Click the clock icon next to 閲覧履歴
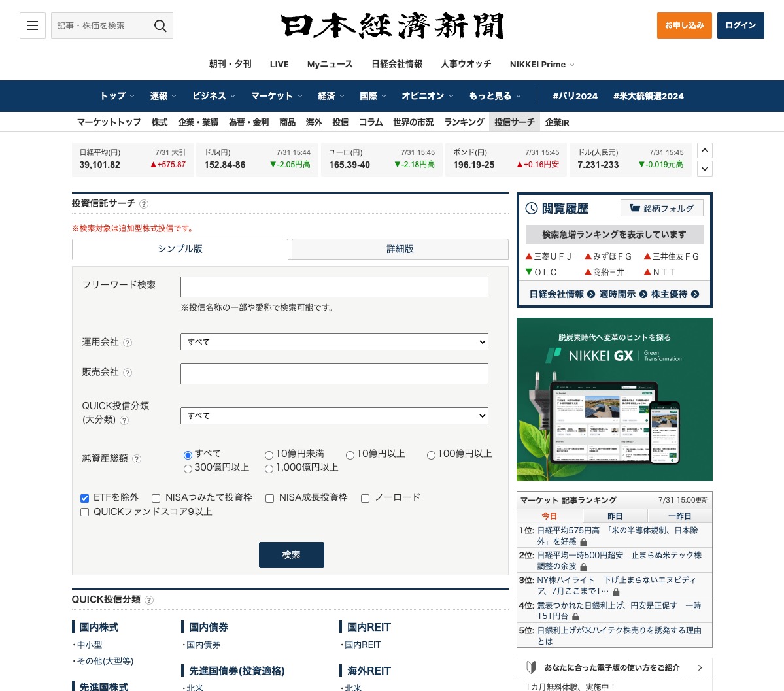Viewport: 784px width, 691px height. pyautogui.click(x=531, y=209)
